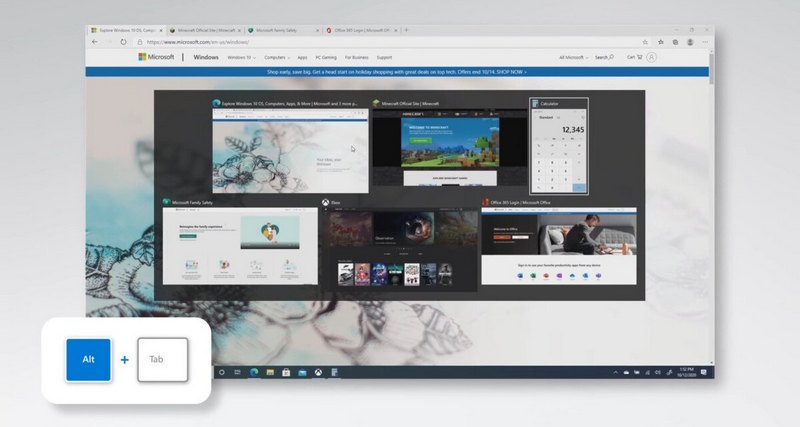Click the browser Refresh button
This screenshot has width=800, height=427.
123,42
